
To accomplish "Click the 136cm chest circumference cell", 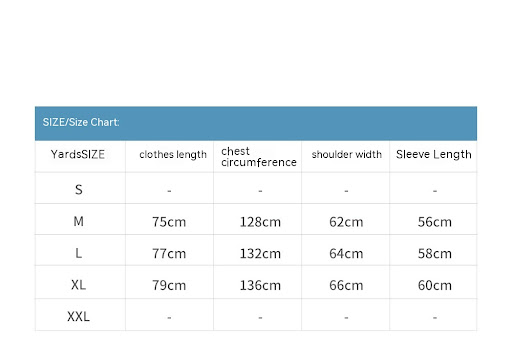I will click(x=260, y=285).
